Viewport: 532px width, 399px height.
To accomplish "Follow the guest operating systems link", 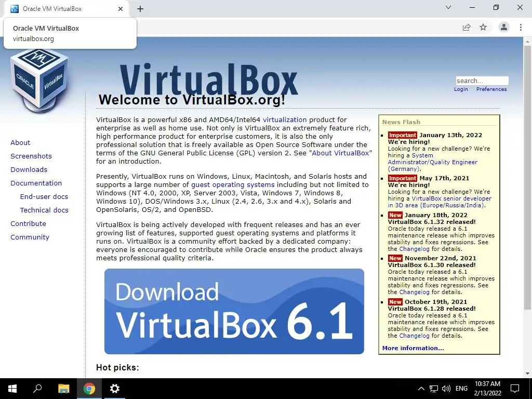I will (x=233, y=185).
